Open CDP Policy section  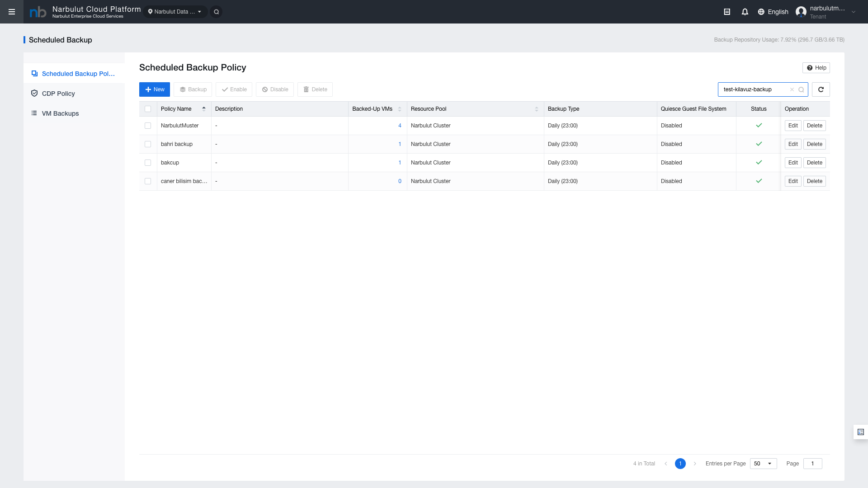click(74, 94)
